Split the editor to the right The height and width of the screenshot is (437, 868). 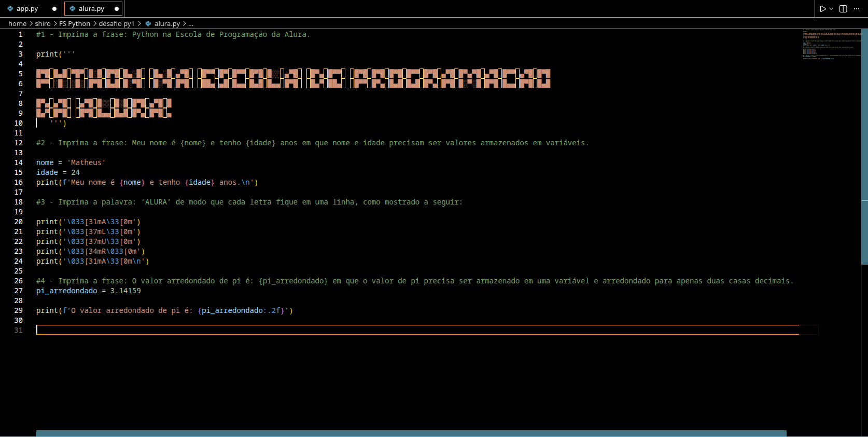pos(843,9)
